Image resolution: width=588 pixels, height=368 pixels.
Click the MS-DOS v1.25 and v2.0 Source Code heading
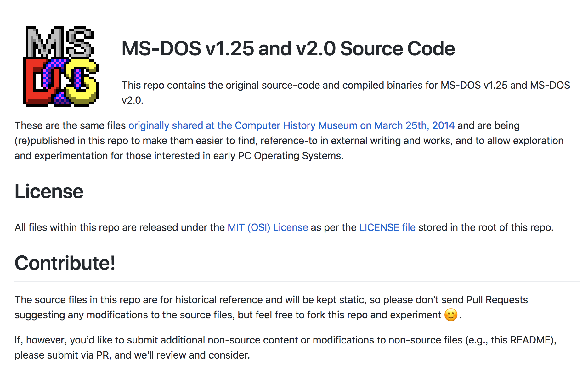288,48
